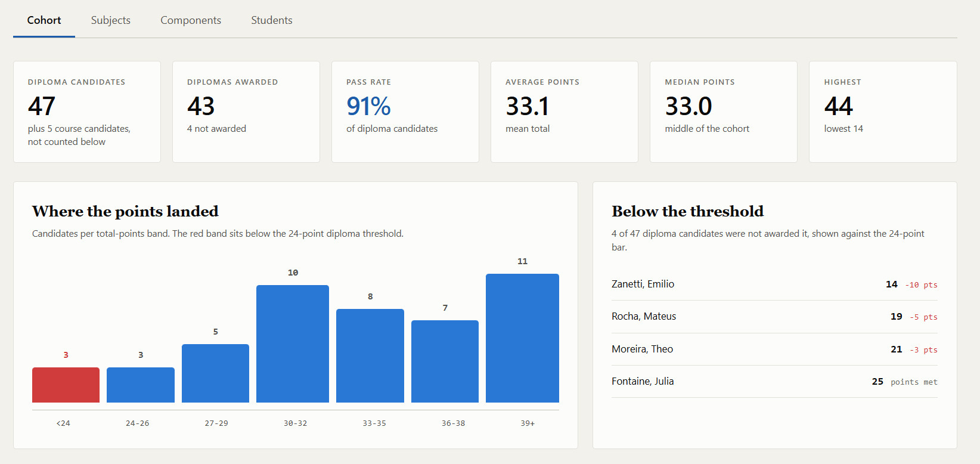Click the Diploma Candidates value 47
This screenshot has width=980, height=464.
(42, 106)
